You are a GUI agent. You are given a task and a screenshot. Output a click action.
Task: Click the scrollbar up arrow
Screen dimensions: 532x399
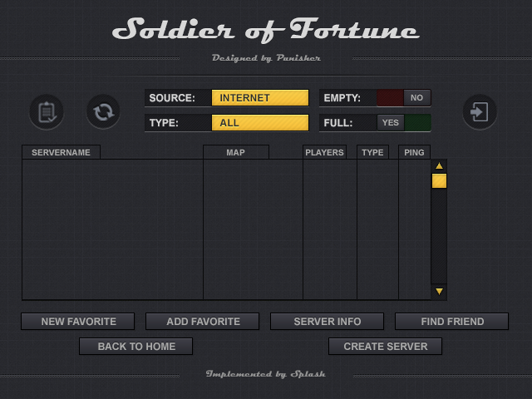[x=439, y=166]
